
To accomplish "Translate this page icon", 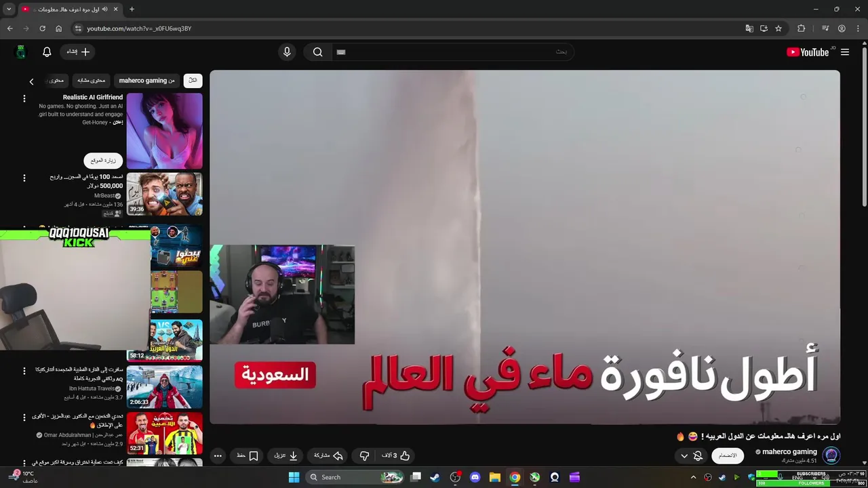I will point(749,28).
